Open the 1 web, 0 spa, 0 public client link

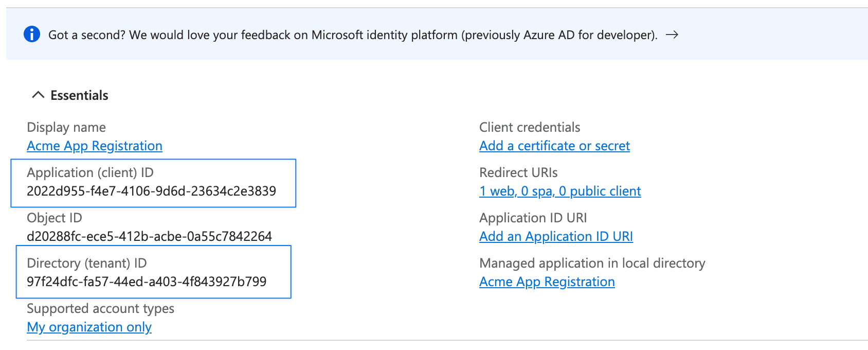pos(560,191)
